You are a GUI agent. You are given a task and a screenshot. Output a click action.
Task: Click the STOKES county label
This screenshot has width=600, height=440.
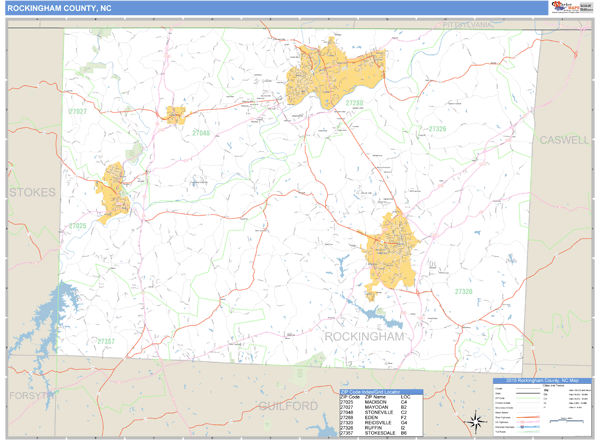33,191
